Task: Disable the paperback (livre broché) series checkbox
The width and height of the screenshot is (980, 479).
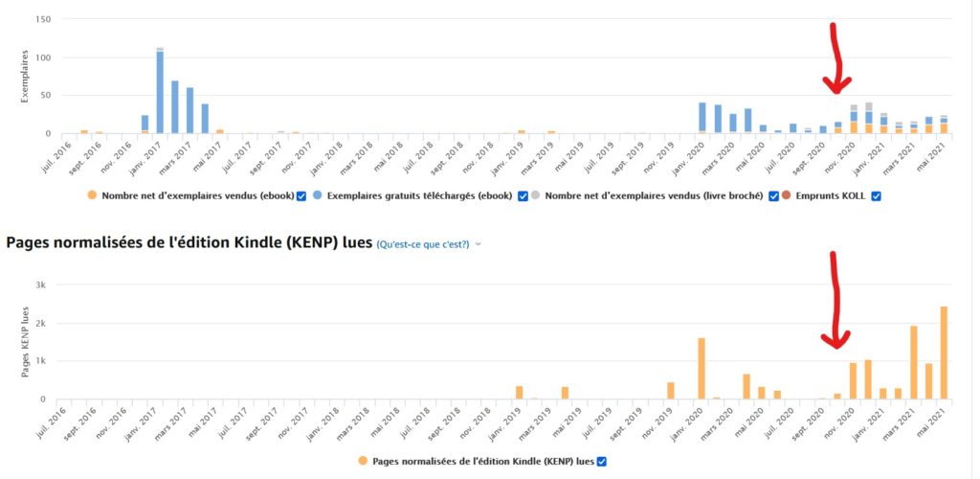Action: click(774, 196)
